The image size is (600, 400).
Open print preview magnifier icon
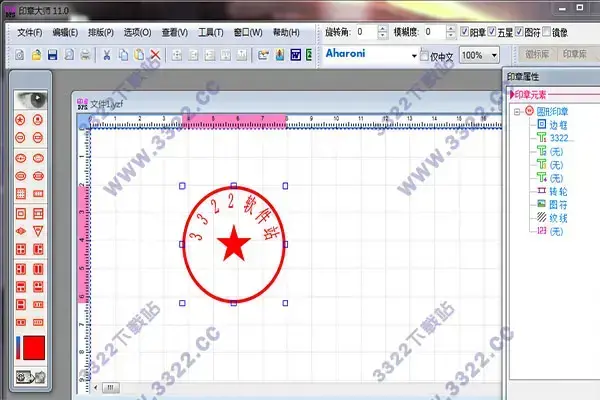[x=69, y=55]
